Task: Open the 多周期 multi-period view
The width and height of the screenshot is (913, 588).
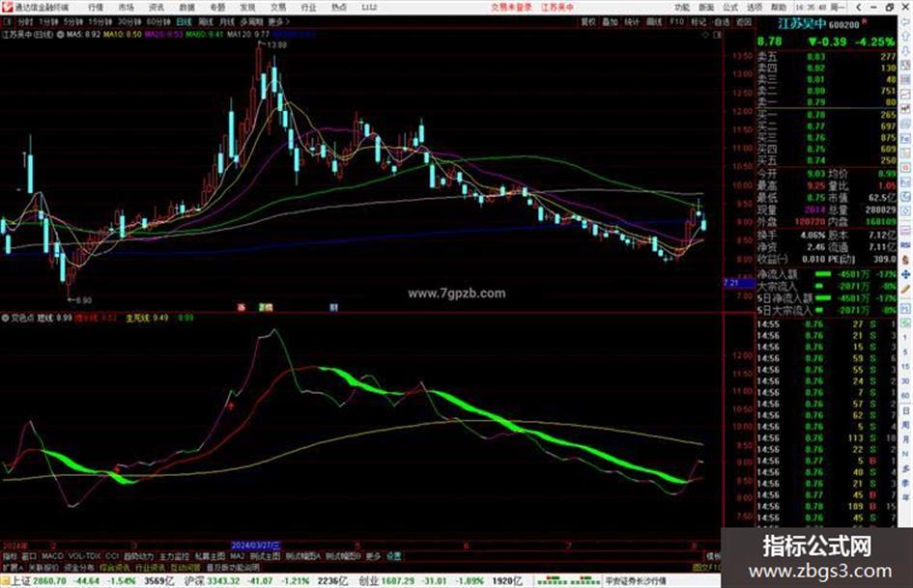Action: pyautogui.click(x=251, y=21)
